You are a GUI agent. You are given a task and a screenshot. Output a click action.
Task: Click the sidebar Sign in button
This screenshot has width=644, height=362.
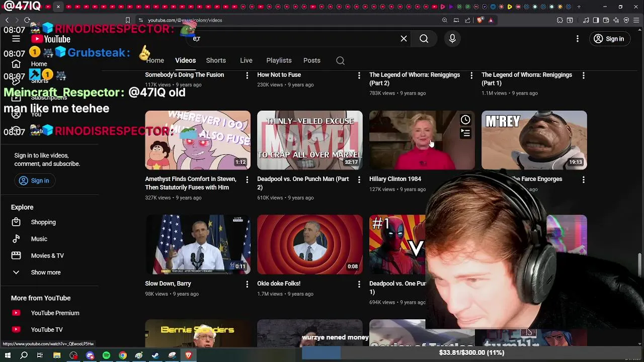[34, 180]
